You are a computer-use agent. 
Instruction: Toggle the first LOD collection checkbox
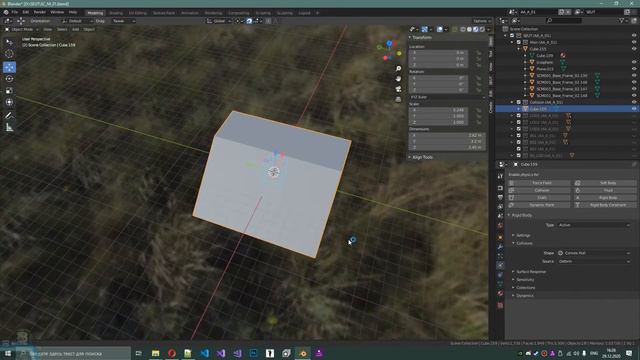519,116
